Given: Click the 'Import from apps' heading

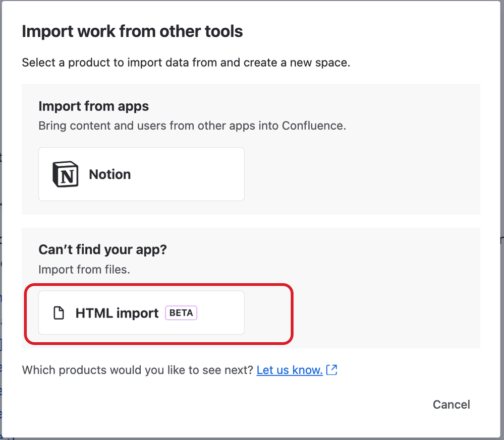Looking at the screenshot, I should [x=93, y=106].
